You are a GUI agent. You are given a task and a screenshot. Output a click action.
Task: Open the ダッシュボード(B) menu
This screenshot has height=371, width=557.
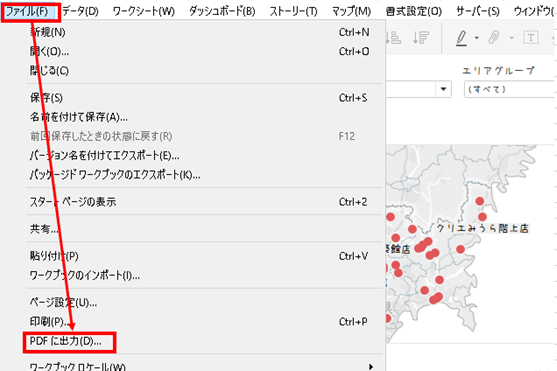click(x=222, y=11)
